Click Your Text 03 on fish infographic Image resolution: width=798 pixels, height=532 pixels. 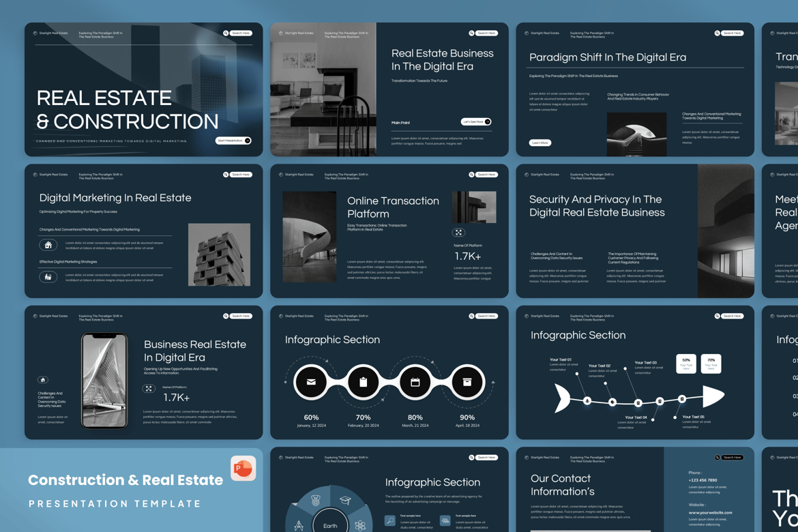point(646,362)
